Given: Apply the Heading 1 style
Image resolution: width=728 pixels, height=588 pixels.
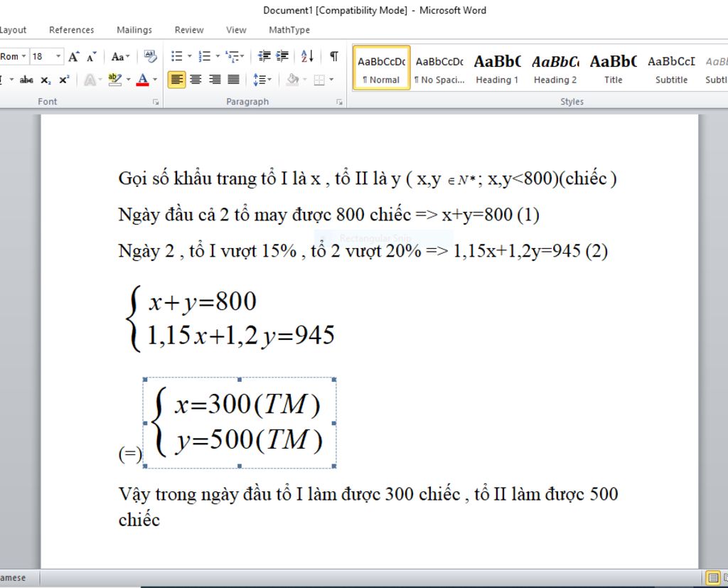Looking at the screenshot, I should coord(497,68).
